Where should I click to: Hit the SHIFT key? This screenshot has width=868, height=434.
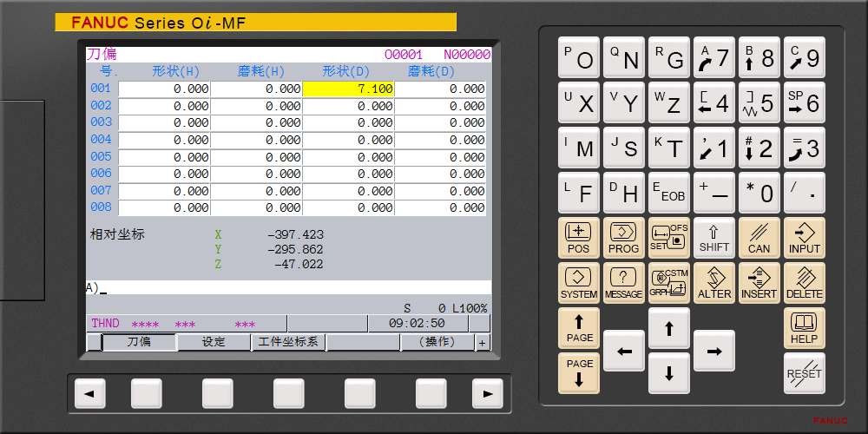(714, 238)
